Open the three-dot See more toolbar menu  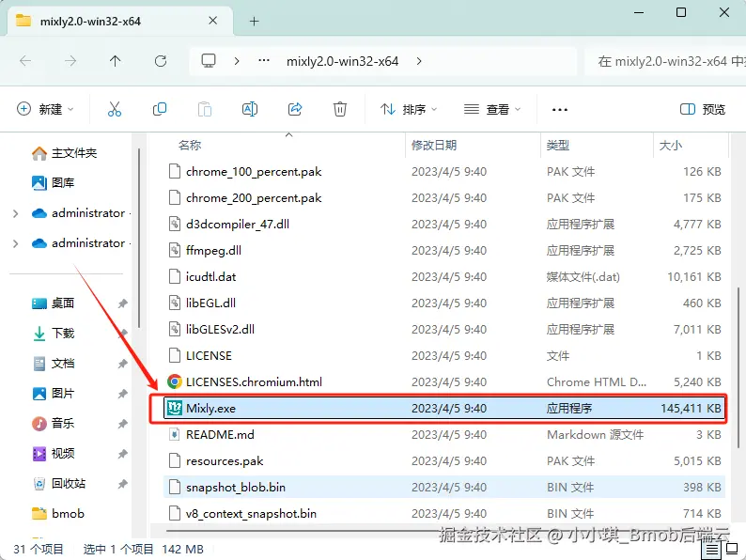click(x=560, y=110)
